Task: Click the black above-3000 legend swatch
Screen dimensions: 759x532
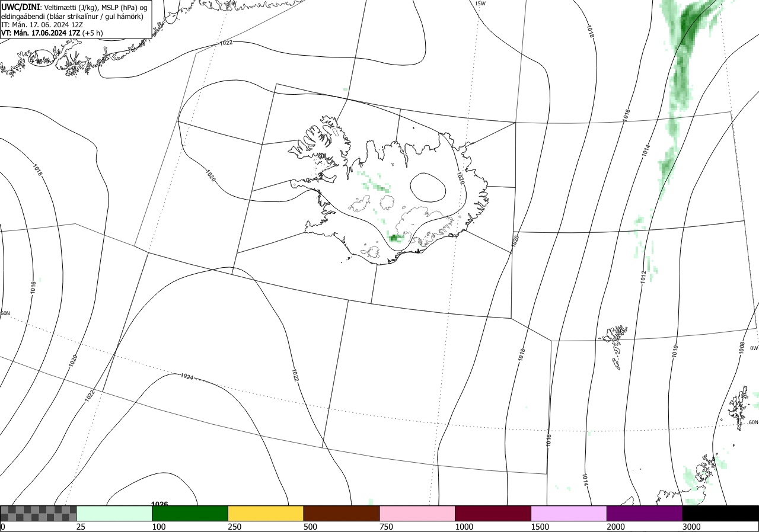Action: point(720,513)
